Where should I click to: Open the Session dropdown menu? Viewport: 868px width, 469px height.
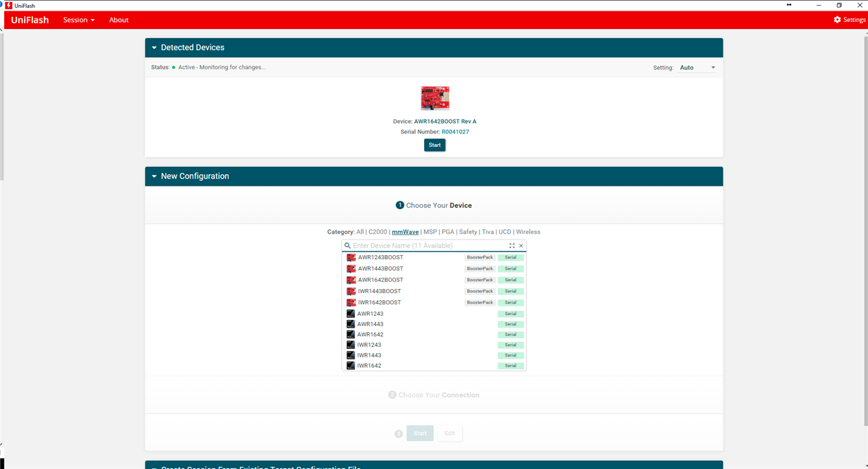(x=78, y=20)
